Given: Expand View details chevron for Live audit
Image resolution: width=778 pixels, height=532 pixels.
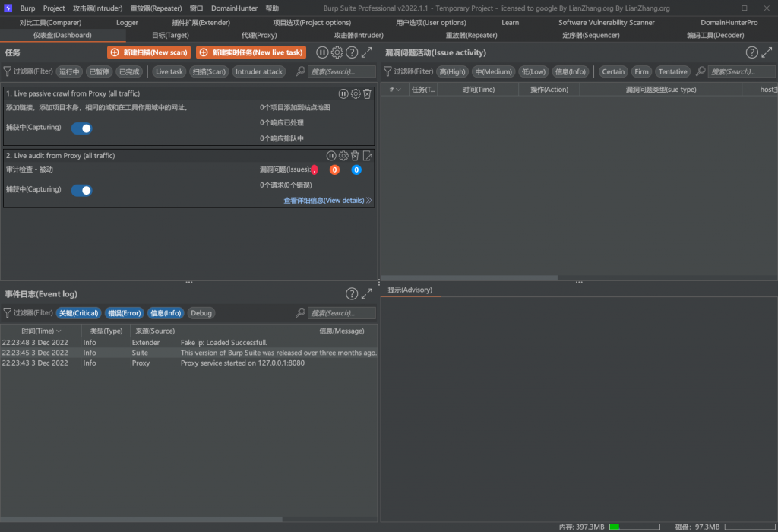Looking at the screenshot, I should point(368,201).
